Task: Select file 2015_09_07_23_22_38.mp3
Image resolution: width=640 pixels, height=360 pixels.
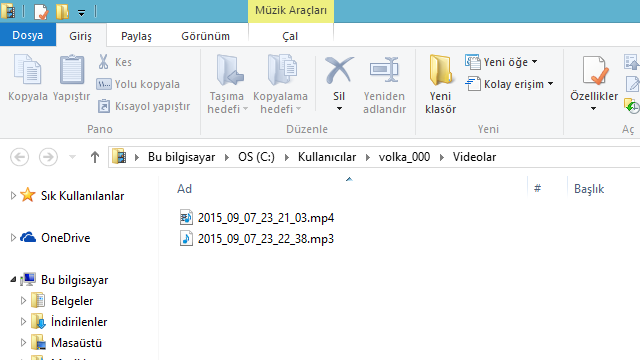Action: click(x=266, y=239)
